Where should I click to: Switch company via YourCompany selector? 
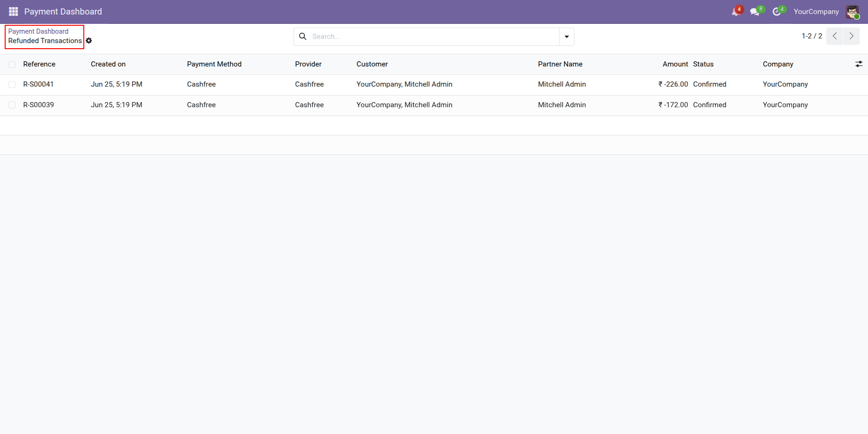pos(816,12)
